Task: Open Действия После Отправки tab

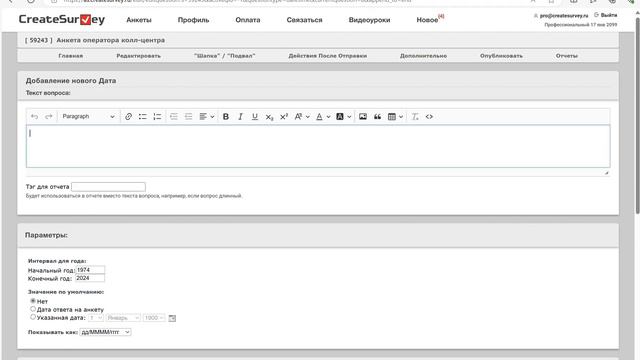Action: [x=328, y=56]
